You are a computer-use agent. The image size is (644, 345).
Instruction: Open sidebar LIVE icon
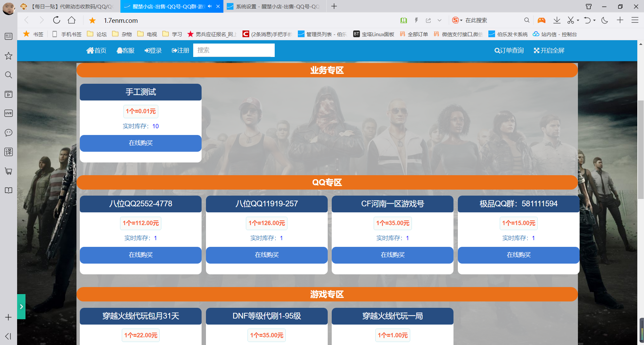coord(8,113)
